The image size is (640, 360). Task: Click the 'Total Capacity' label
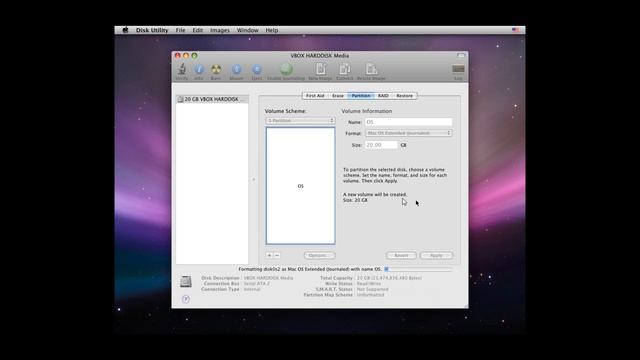click(x=336, y=278)
